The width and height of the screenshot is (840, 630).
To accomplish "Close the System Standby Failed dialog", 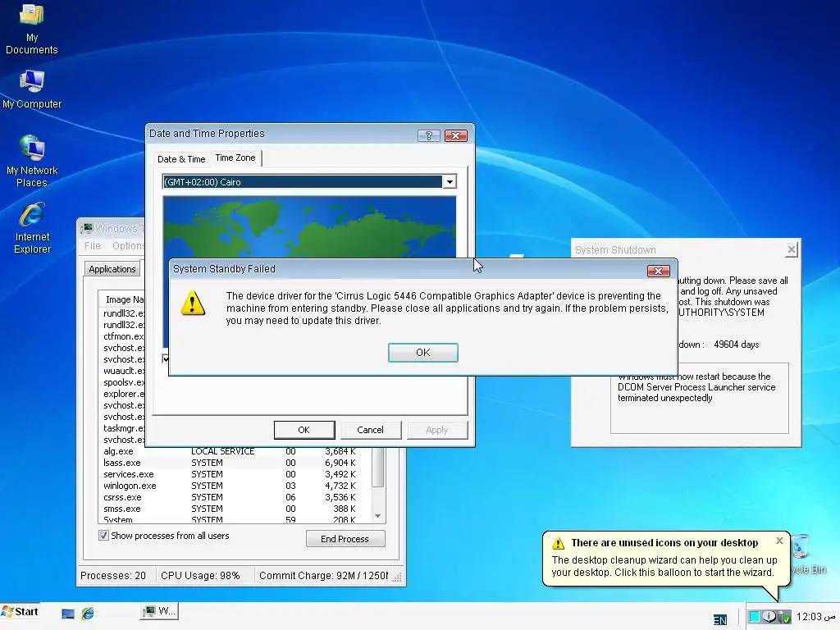I will coord(659,271).
